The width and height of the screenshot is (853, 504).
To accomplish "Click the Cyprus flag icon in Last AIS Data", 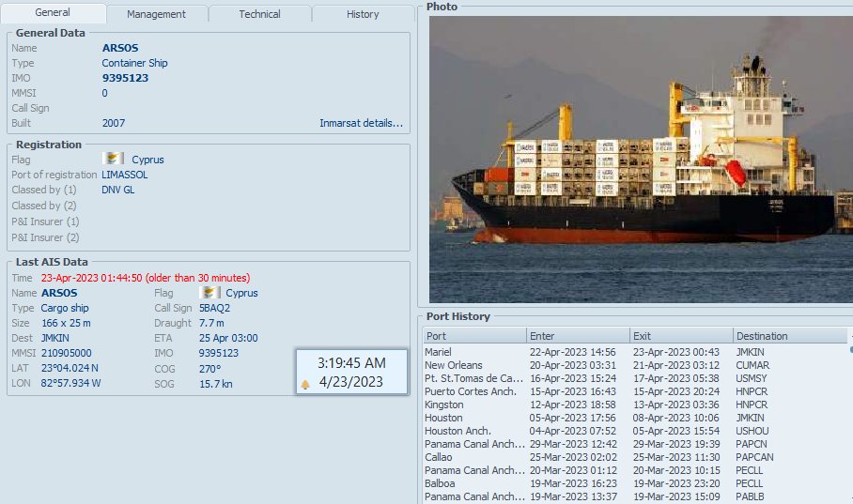I will [209, 293].
